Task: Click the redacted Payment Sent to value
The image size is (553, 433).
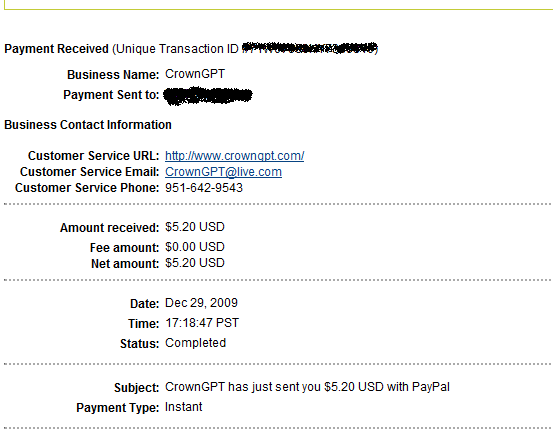Action: pos(208,96)
